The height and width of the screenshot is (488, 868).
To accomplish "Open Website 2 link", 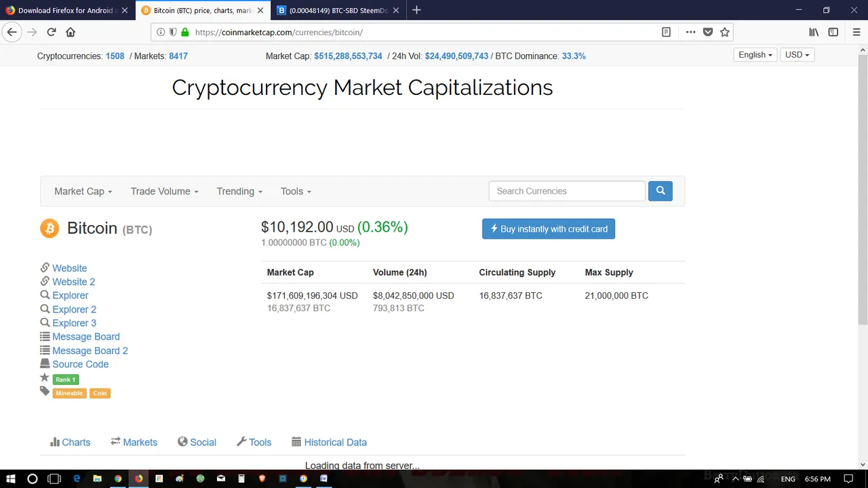I will coord(73,282).
